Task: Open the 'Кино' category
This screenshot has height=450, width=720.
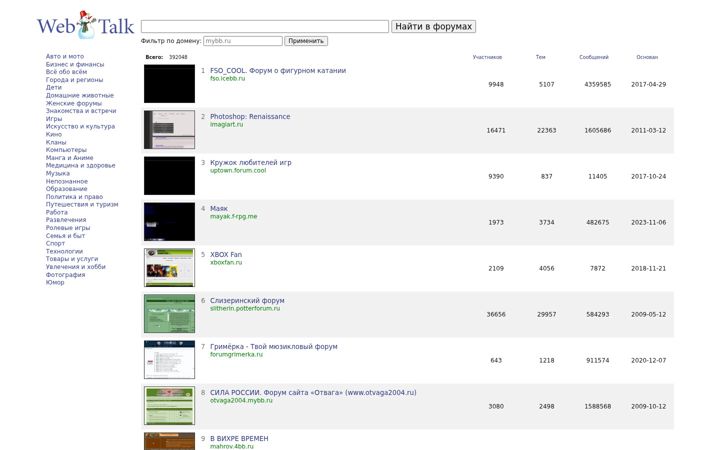Action: [53, 134]
